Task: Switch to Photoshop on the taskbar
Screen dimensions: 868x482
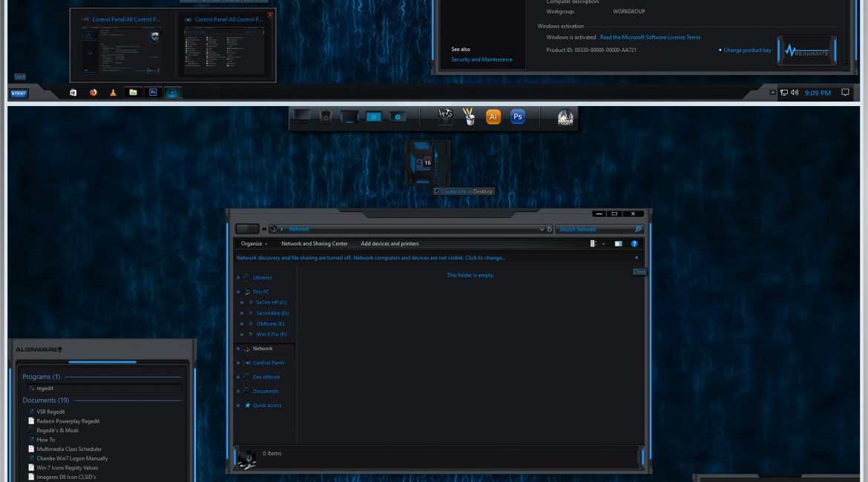Action: point(153,93)
